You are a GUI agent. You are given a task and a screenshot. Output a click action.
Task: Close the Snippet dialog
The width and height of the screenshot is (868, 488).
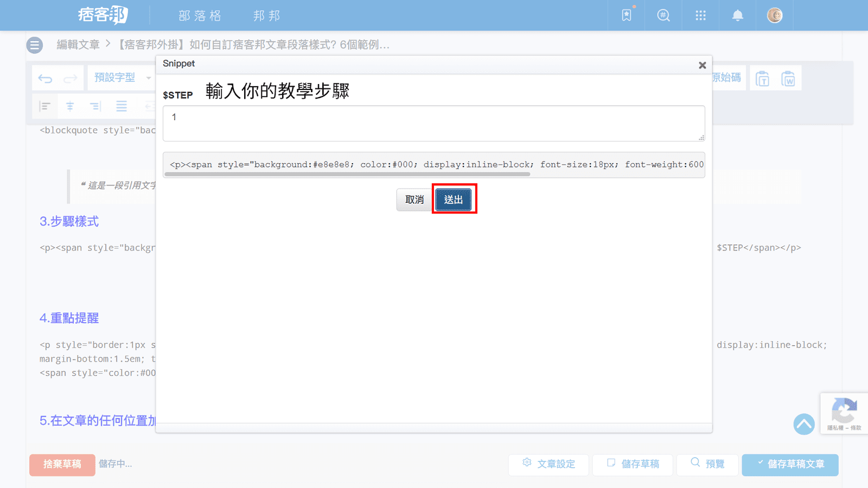[702, 65]
